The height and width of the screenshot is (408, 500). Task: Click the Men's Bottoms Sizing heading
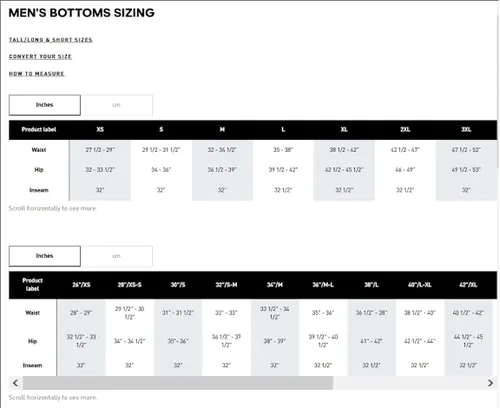(82, 13)
